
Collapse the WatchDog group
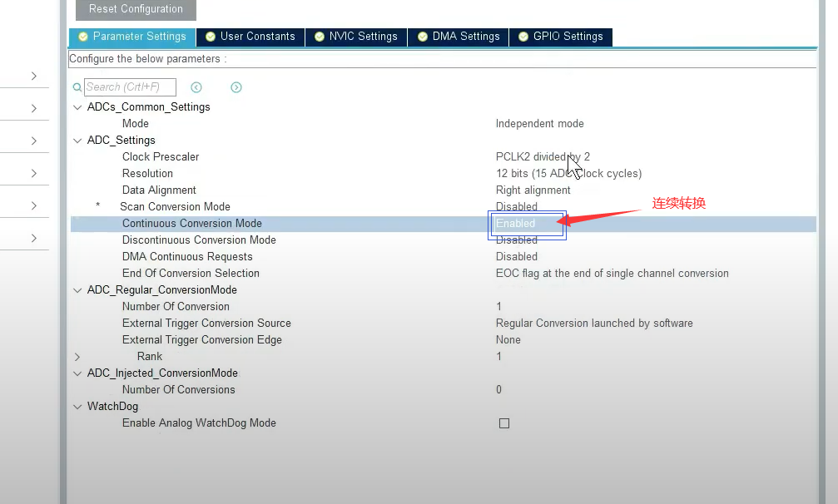click(77, 407)
